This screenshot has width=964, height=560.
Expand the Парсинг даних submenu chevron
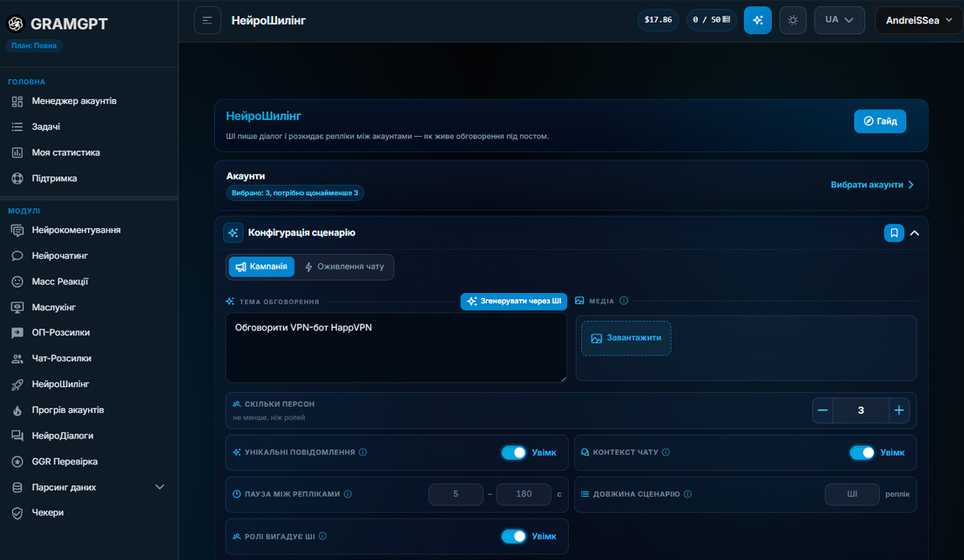[160, 487]
